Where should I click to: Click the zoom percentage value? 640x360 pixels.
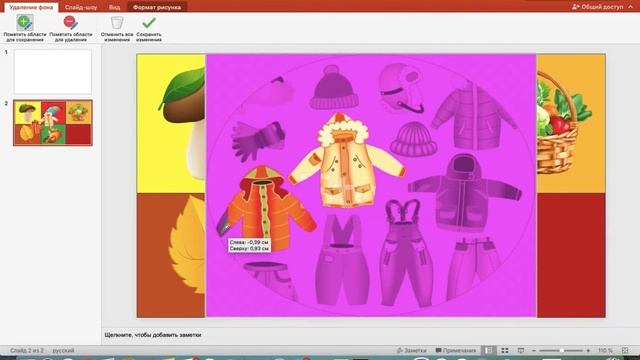coord(605,351)
